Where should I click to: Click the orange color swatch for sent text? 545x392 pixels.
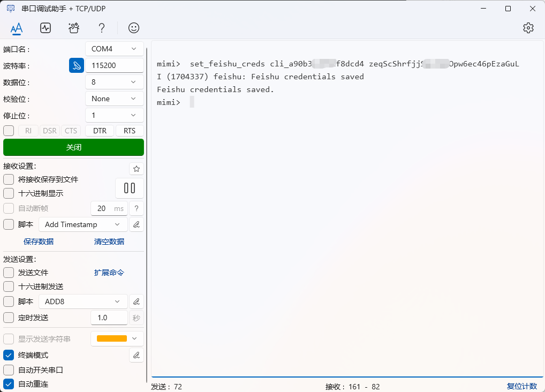pyautogui.click(x=112, y=338)
